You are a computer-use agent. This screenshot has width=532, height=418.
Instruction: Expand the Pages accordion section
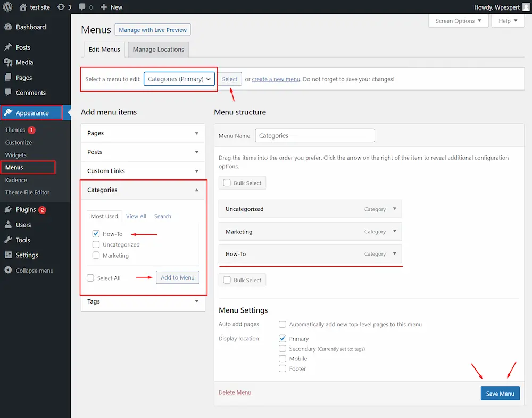point(143,133)
